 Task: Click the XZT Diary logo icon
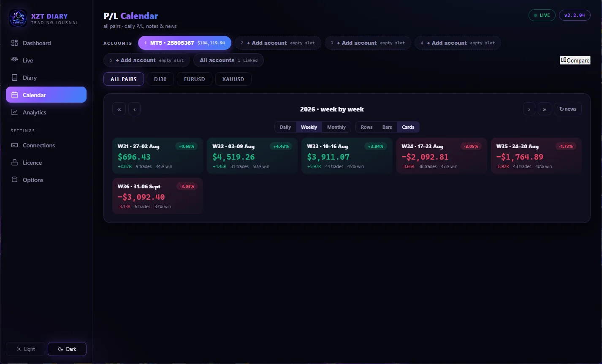pos(18,19)
